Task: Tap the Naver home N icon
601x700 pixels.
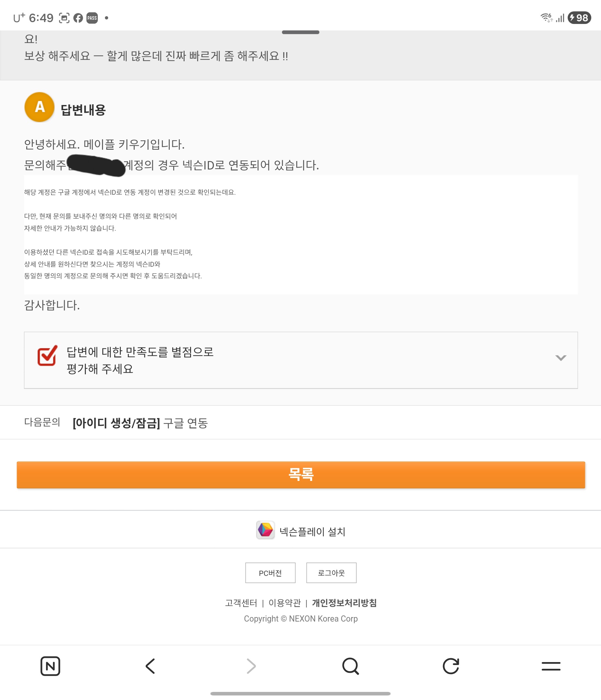Action: (x=50, y=666)
